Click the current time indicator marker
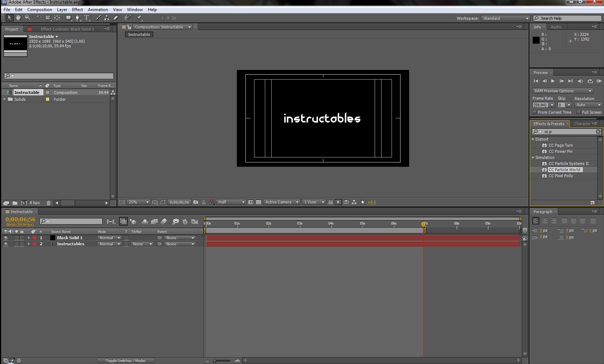The height and width of the screenshot is (364, 604). click(x=423, y=224)
